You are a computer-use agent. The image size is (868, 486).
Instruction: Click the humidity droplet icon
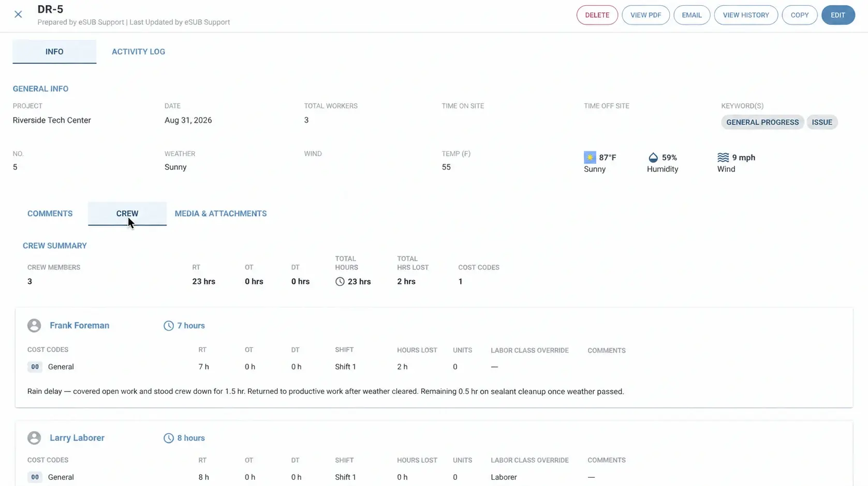tap(653, 158)
